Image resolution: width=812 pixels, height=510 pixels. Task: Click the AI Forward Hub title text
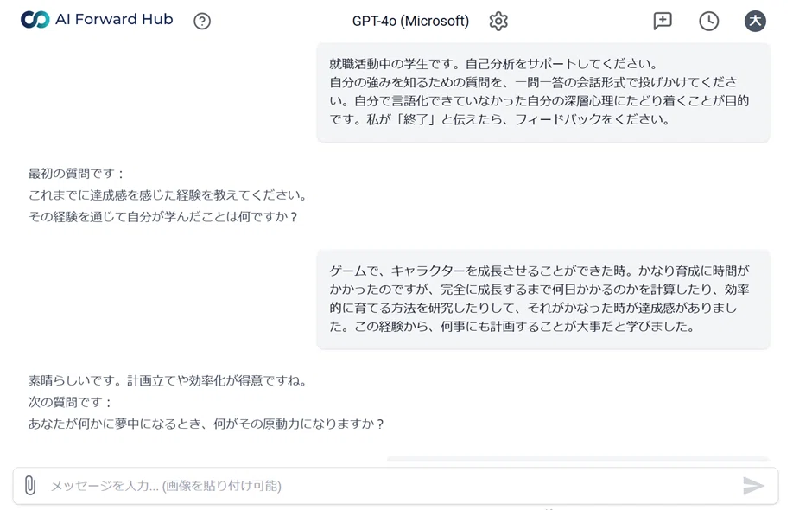pos(114,20)
